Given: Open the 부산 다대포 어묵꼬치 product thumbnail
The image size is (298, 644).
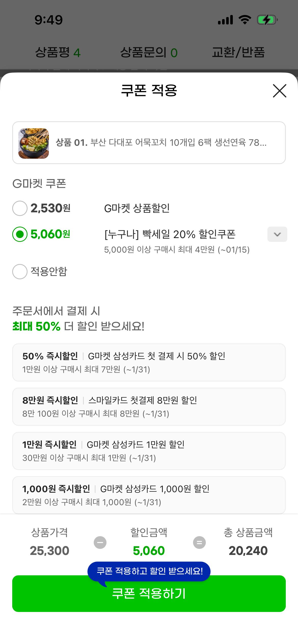Looking at the screenshot, I should [x=33, y=142].
